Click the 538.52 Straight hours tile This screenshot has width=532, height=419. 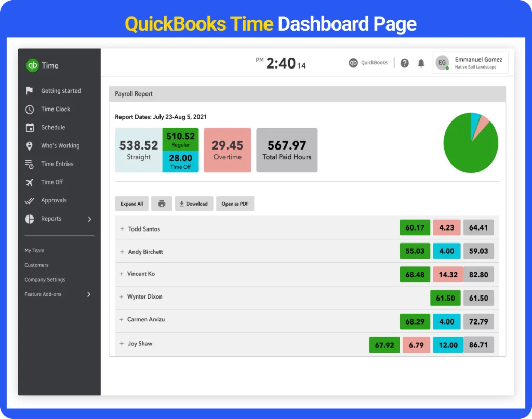click(x=139, y=150)
